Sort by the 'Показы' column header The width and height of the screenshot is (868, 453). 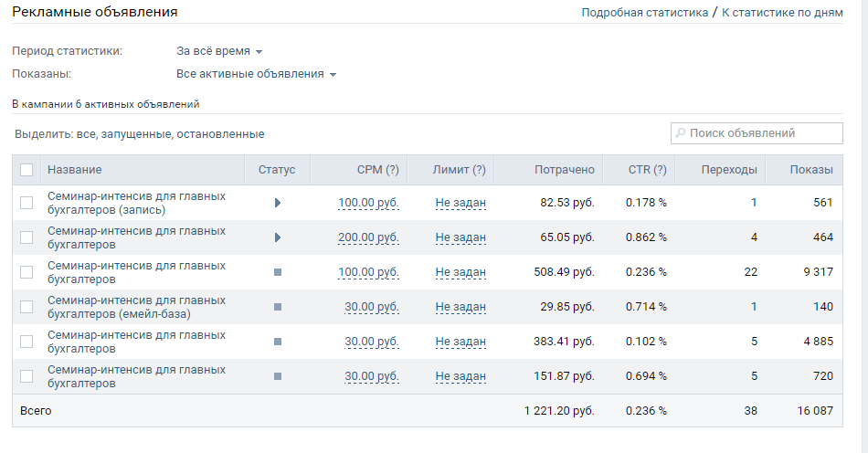pos(811,170)
